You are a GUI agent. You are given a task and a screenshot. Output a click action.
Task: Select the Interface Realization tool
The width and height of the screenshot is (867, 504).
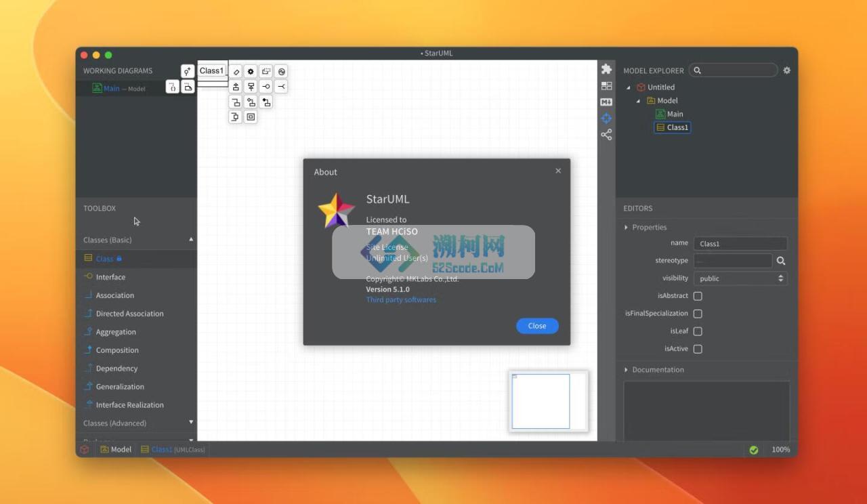[x=136, y=405]
